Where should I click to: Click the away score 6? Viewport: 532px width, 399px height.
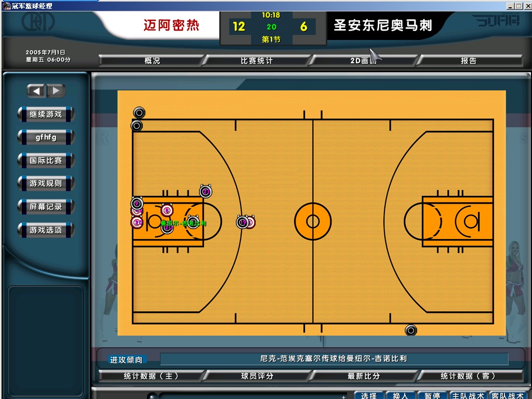tap(303, 26)
